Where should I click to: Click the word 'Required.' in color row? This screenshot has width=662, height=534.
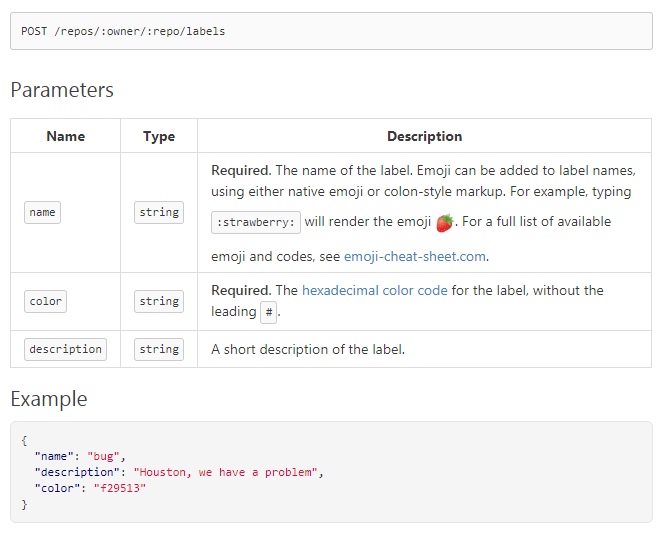[x=241, y=290]
